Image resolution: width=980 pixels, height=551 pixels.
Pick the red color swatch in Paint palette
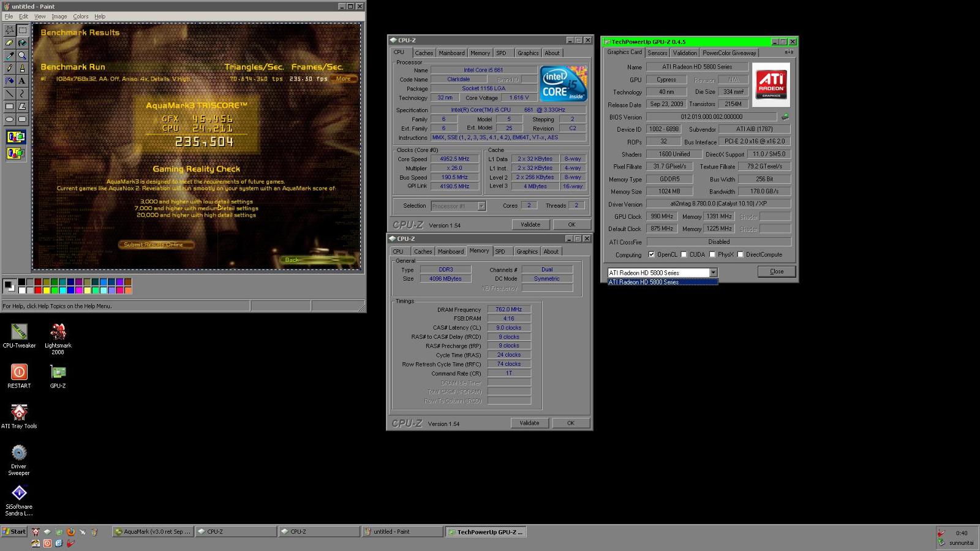tap(37, 290)
